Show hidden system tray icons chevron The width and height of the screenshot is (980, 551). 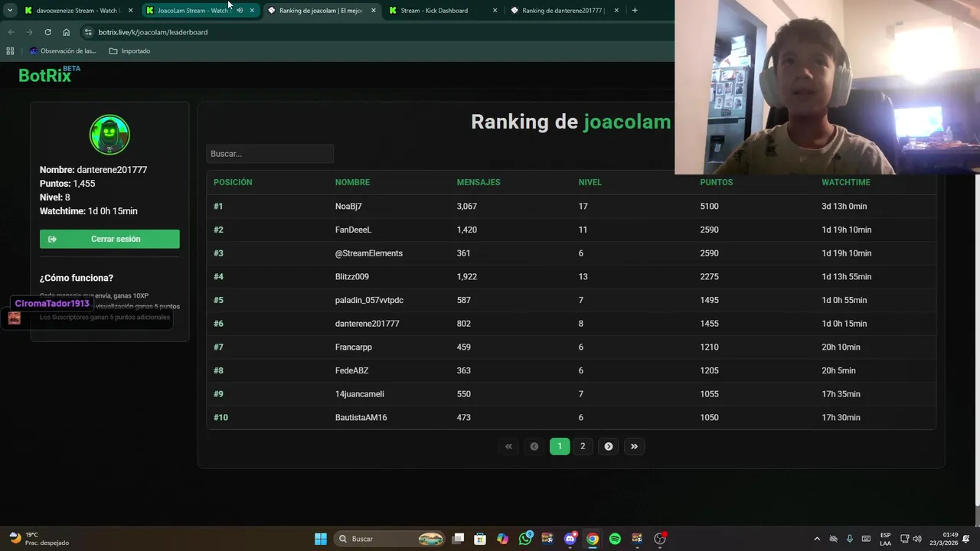tap(817, 539)
